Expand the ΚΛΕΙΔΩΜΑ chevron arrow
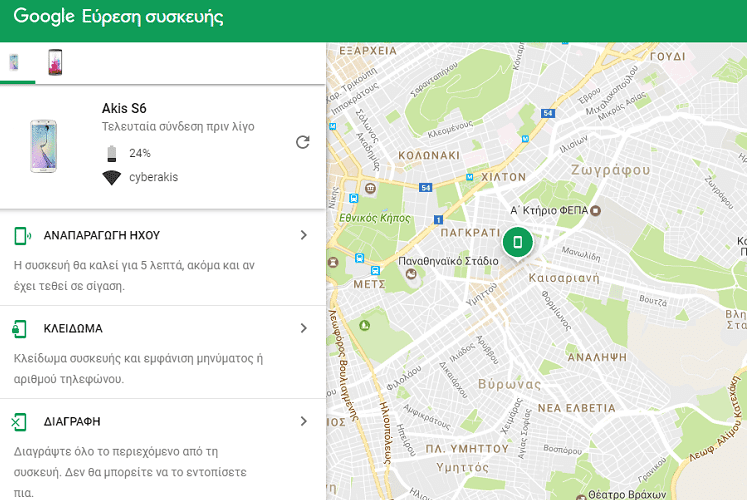This screenshot has height=500, width=747. 303,328
